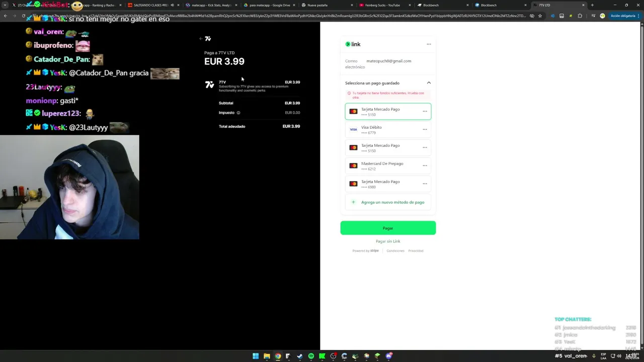
Task: Open File Explorer from taskbar
Action: [x=266, y=356]
